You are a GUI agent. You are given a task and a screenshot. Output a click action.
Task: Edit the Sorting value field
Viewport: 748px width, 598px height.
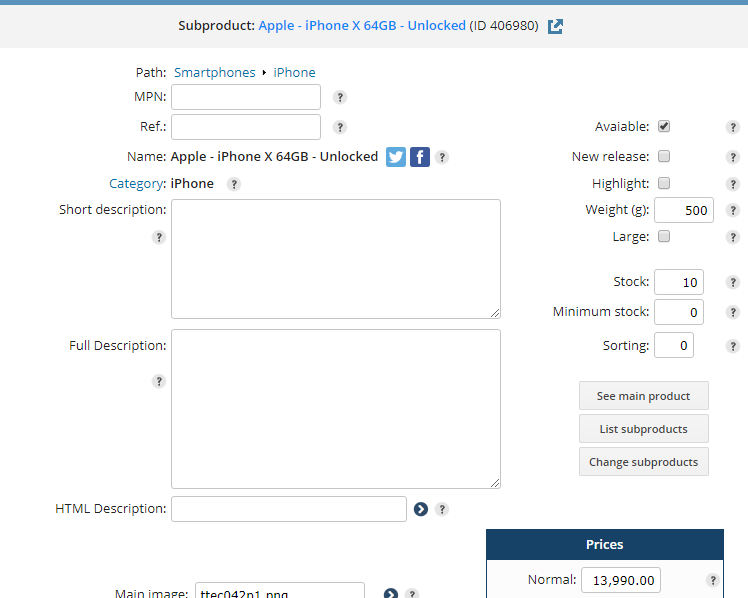[x=674, y=345]
